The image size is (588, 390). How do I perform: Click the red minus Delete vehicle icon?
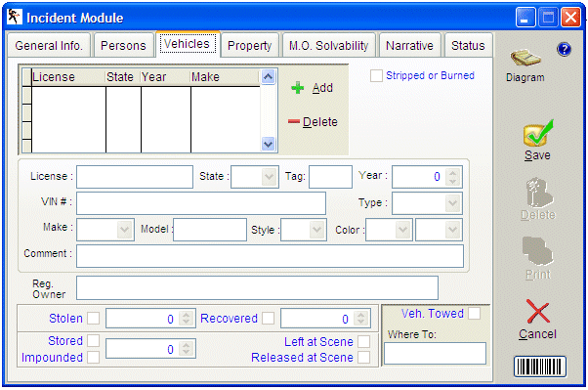click(x=294, y=121)
